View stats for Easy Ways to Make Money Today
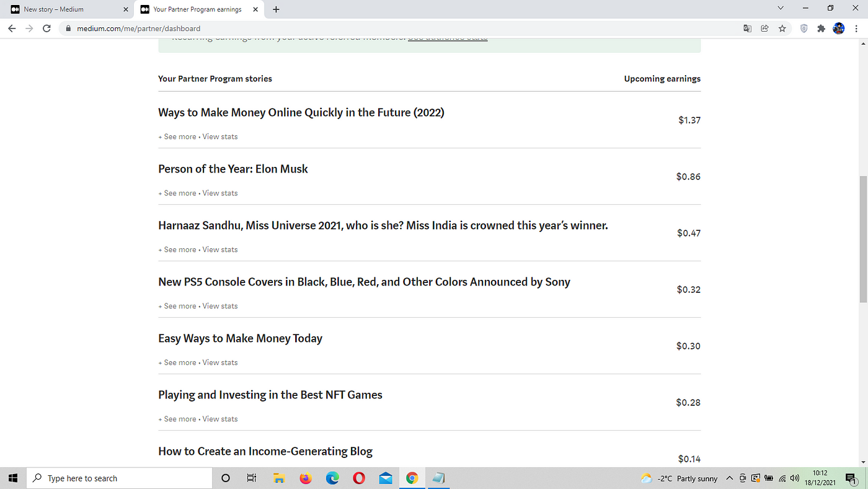 [x=220, y=362]
